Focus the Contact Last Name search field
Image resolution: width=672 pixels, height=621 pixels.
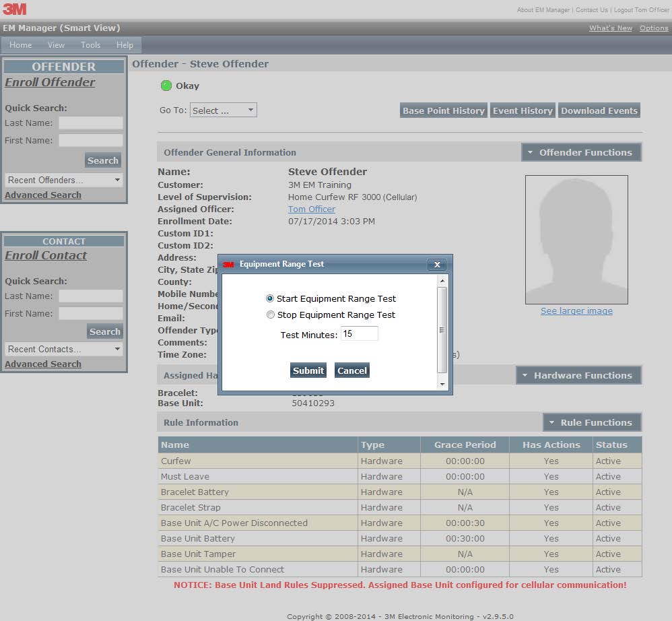tap(91, 296)
